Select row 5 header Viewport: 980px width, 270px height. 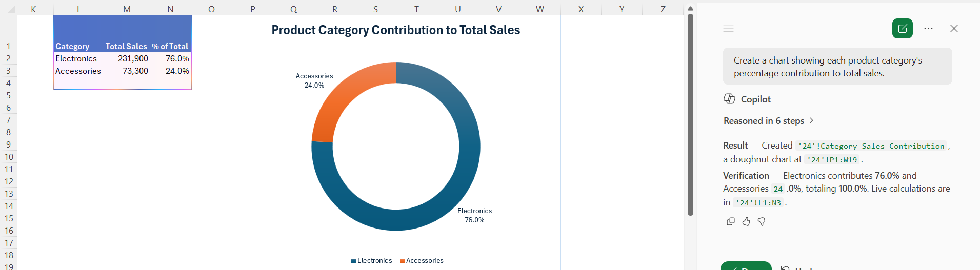(8, 95)
